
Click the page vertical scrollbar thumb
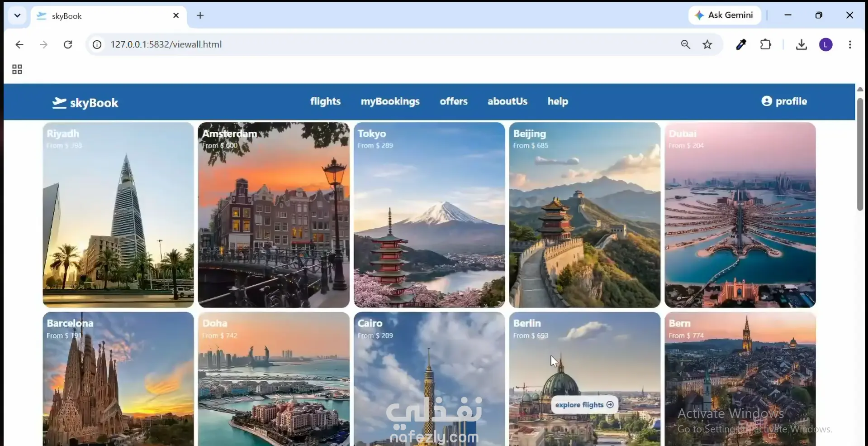(x=860, y=154)
